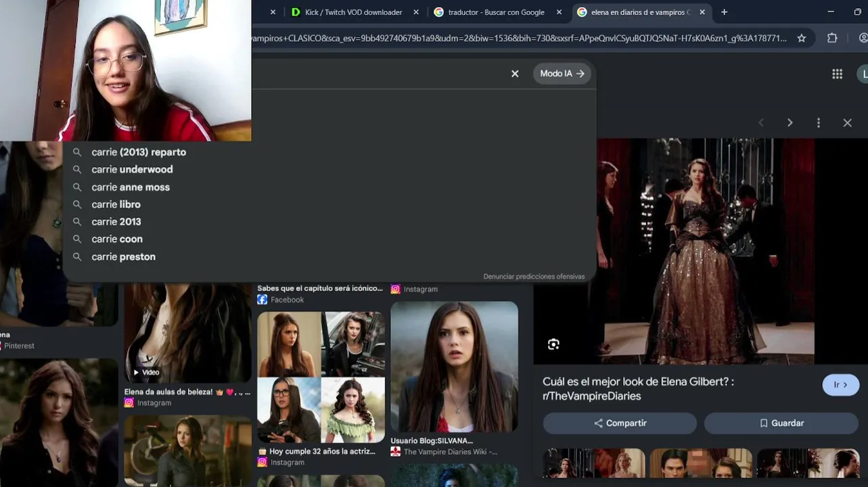Viewport: 868px width, 487px height.
Task: Choose suggestion carrie underwood
Action: pyautogui.click(x=132, y=170)
